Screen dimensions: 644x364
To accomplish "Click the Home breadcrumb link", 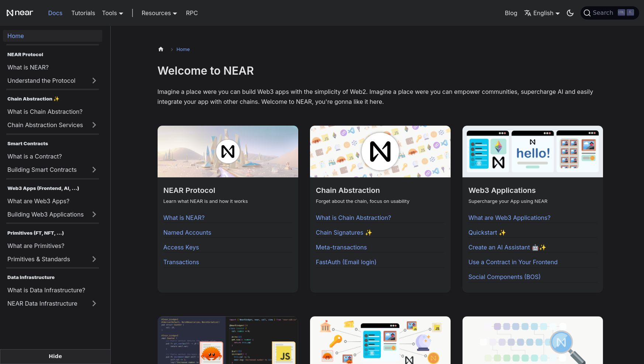I will click(x=183, y=49).
